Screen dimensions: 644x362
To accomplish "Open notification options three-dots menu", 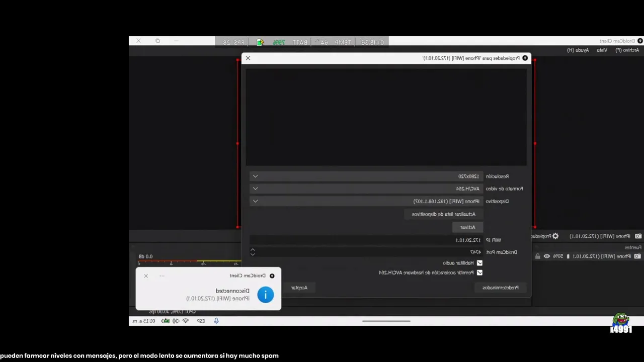I will pos(162,276).
